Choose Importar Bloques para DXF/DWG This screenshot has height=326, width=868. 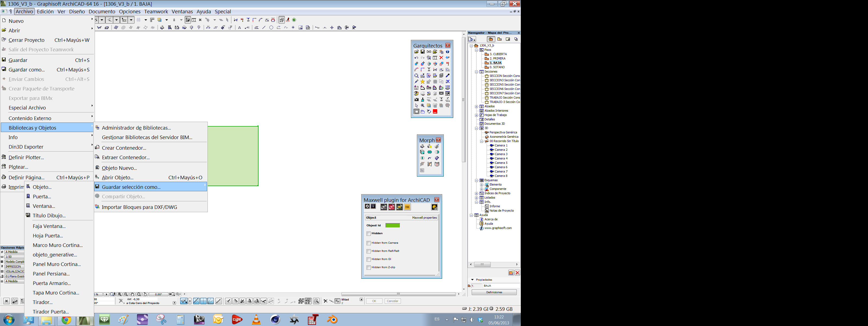click(139, 207)
